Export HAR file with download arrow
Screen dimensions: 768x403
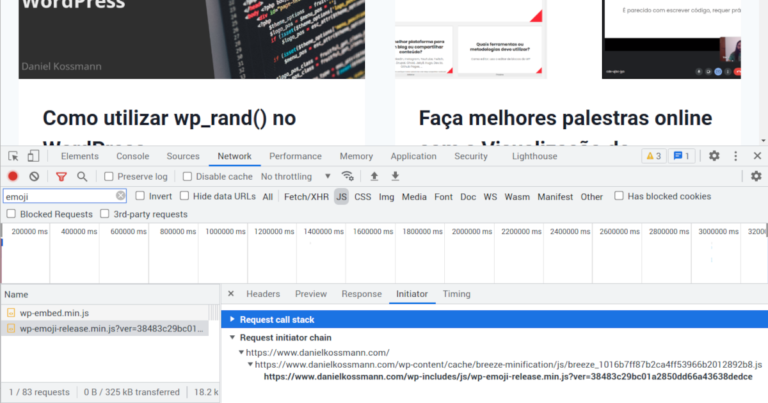click(x=395, y=176)
